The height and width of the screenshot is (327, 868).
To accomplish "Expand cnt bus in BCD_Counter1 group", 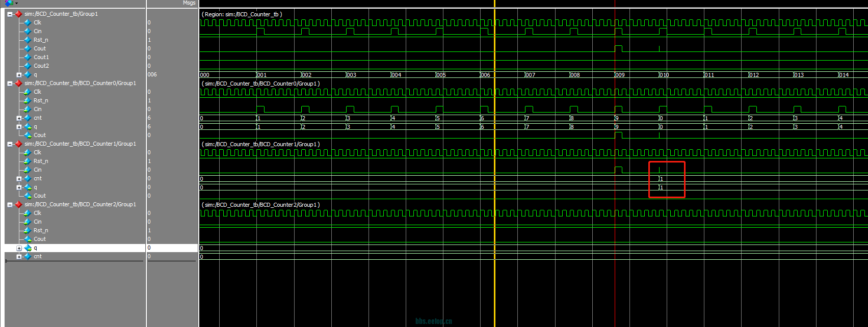I will pos(19,179).
